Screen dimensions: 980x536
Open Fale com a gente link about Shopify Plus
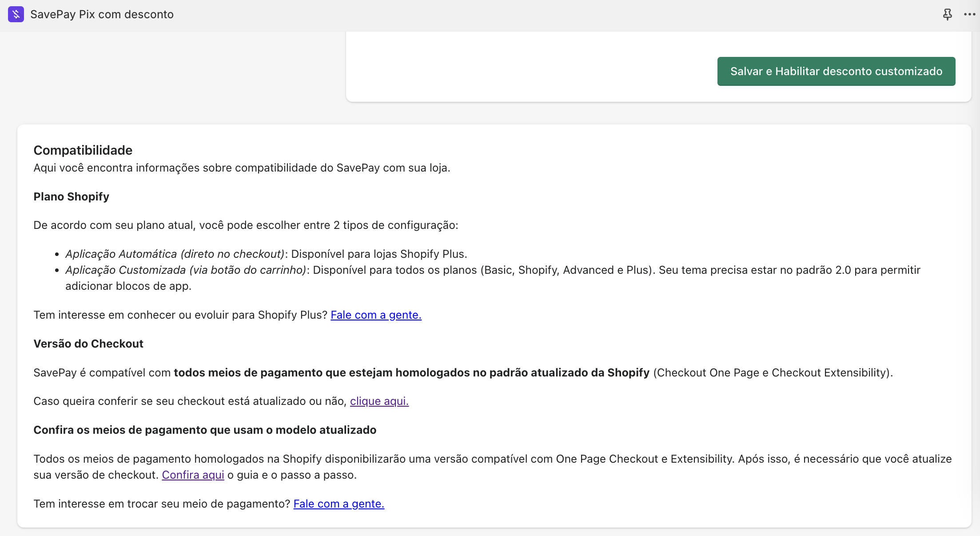[376, 315]
